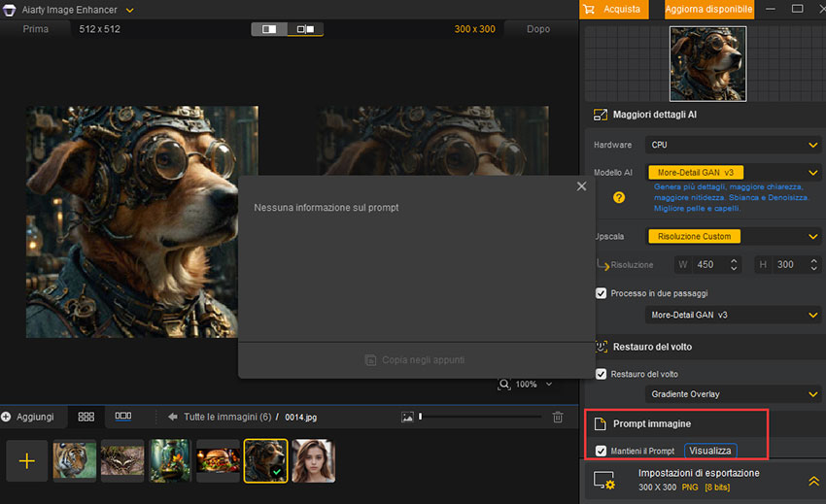This screenshot has height=504, width=826.
Task: Click the back arrow beside Tutte le immagini
Action: click(172, 418)
